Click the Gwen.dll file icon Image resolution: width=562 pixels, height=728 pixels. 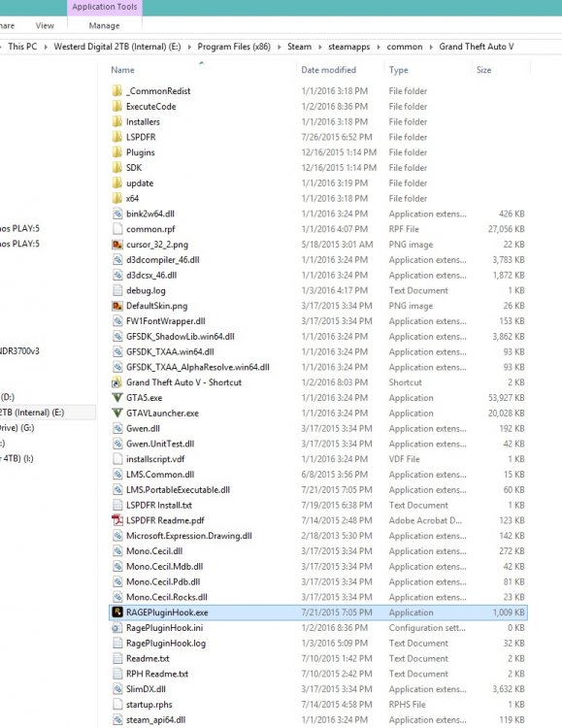(x=117, y=428)
